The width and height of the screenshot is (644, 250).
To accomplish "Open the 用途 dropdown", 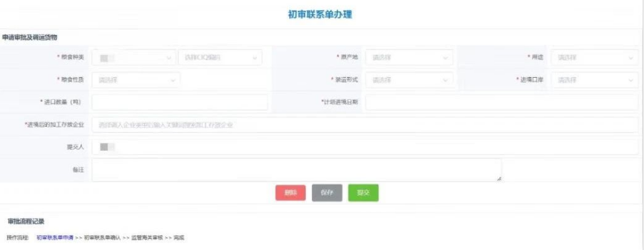I will click(595, 58).
